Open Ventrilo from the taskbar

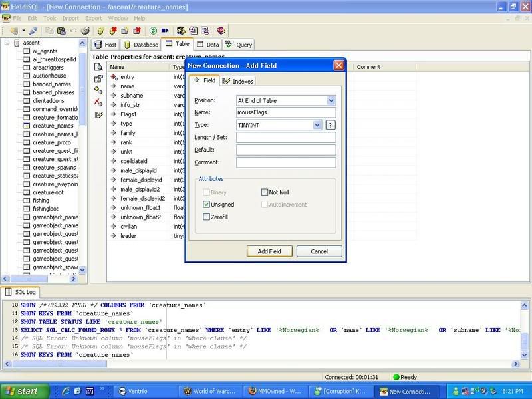pos(145,391)
